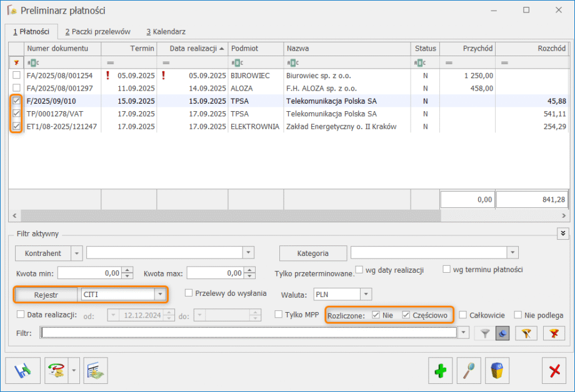Image resolution: width=575 pixels, height=392 pixels.
Task: Click the magnifying glass preview icon
Action: 469,371
